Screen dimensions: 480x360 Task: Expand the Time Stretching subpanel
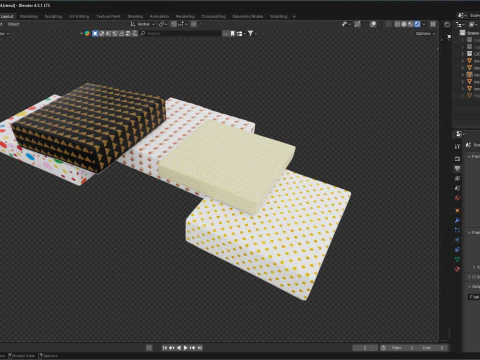(475, 267)
